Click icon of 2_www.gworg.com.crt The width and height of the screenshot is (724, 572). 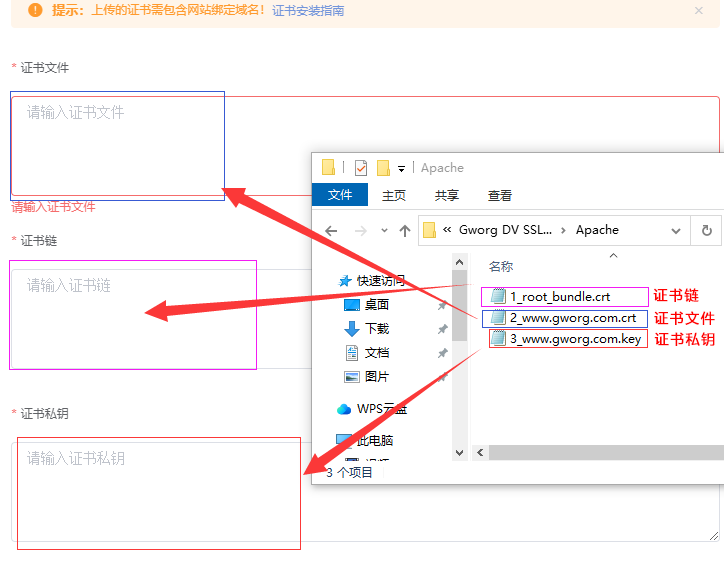(x=498, y=318)
